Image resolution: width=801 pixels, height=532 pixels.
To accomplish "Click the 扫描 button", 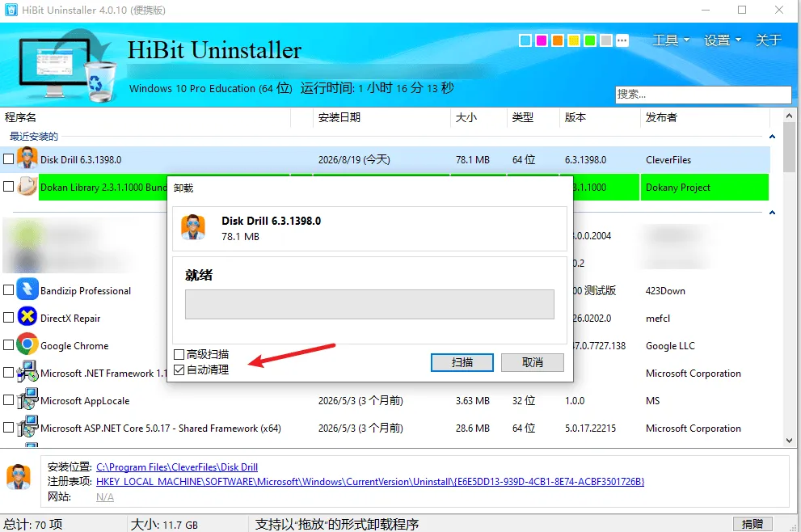I will coord(462,362).
